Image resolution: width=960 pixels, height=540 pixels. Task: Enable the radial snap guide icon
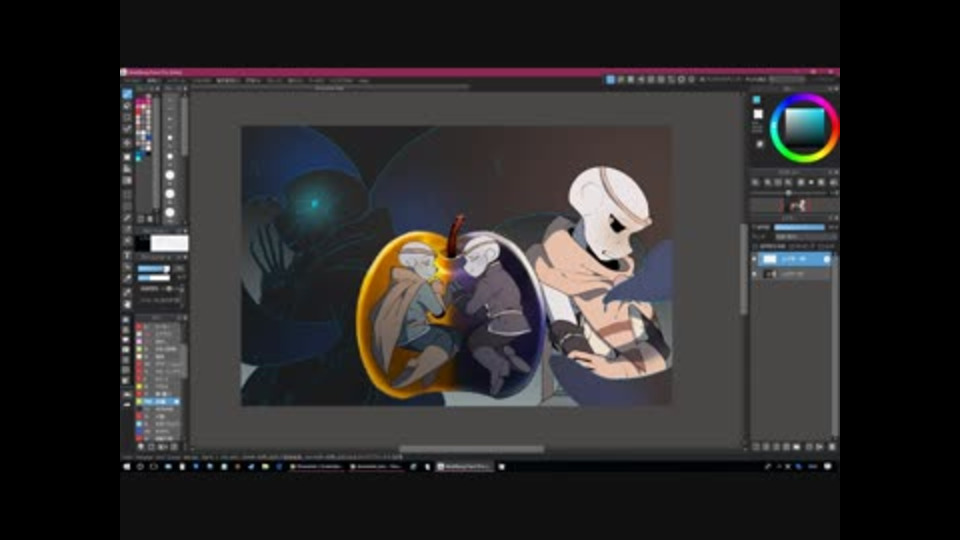651,80
